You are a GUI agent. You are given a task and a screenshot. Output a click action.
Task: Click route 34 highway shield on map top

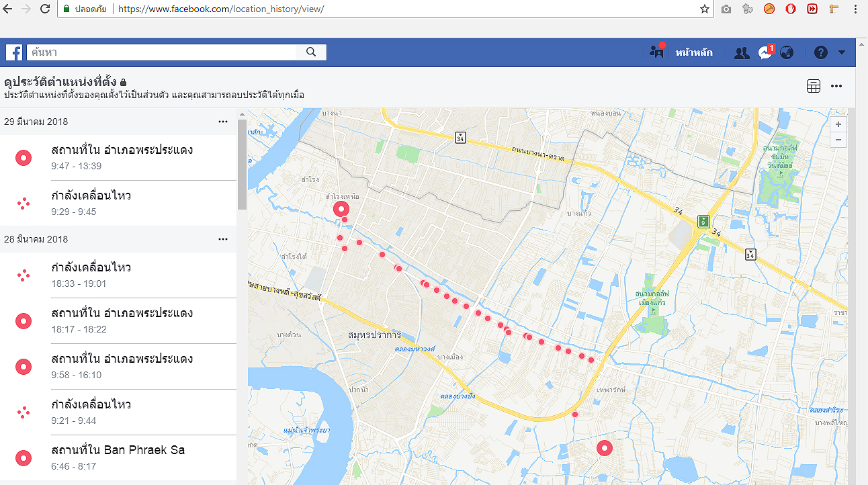coord(460,137)
